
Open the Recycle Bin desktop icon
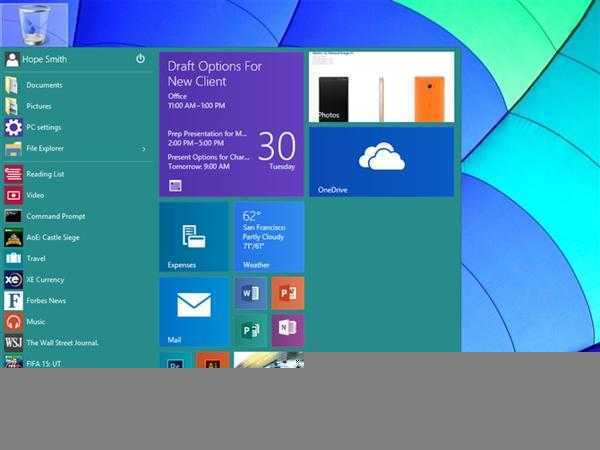(x=35, y=24)
